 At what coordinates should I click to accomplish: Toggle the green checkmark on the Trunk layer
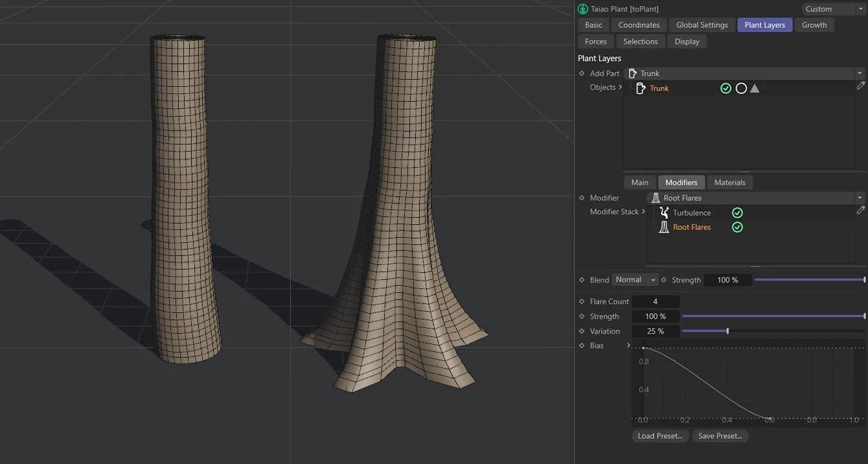(x=725, y=88)
